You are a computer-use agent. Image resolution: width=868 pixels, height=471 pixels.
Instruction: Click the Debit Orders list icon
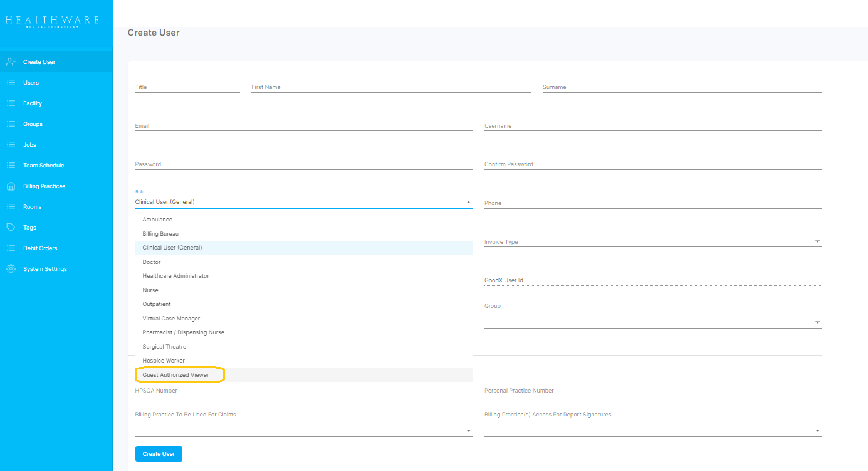point(11,248)
